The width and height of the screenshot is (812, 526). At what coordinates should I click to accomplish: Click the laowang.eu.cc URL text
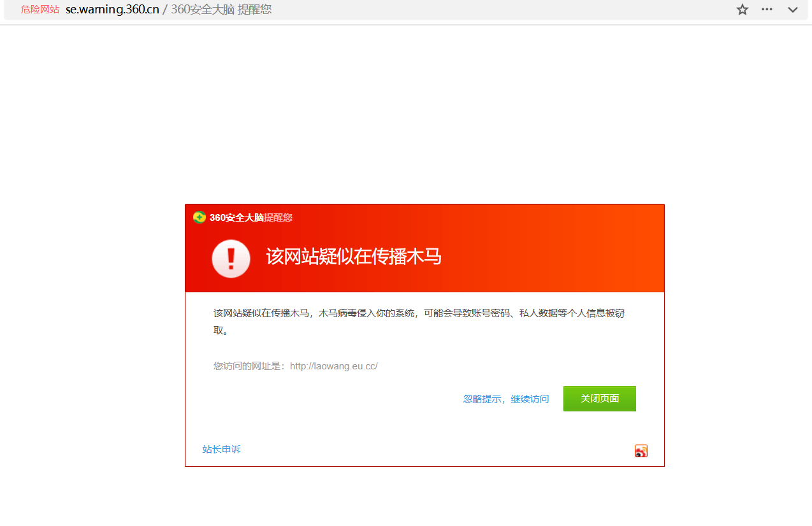click(x=333, y=366)
